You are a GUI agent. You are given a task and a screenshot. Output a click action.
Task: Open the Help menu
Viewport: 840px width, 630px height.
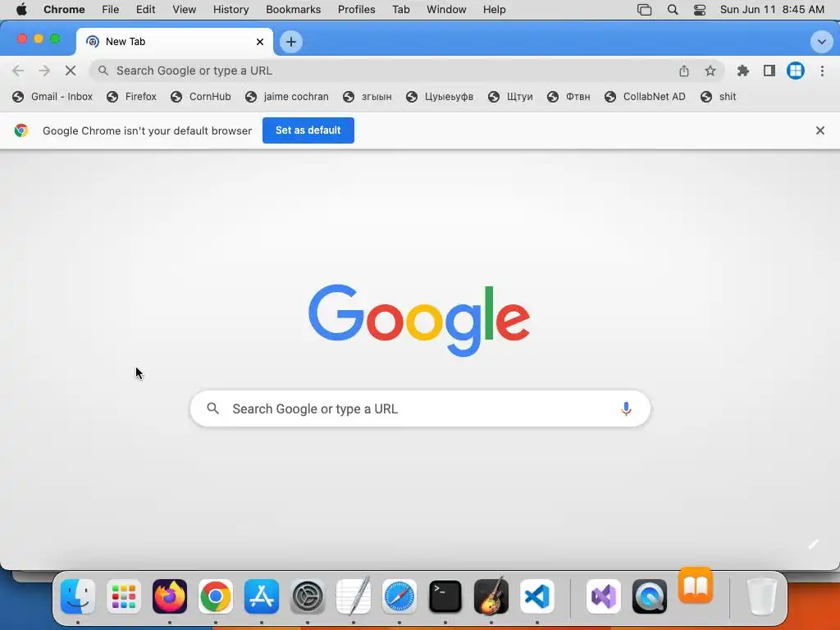coord(494,10)
